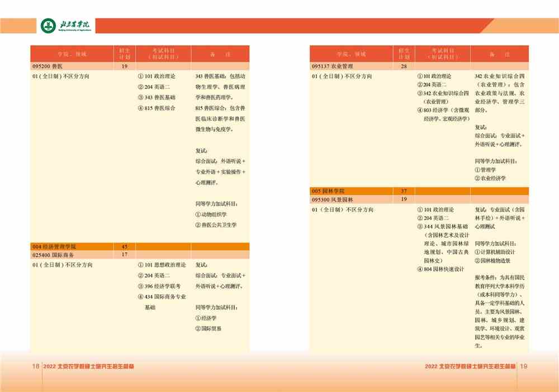The height and width of the screenshot is (392, 559).
Task: Select '①动物组织学'
Action: (211, 214)
